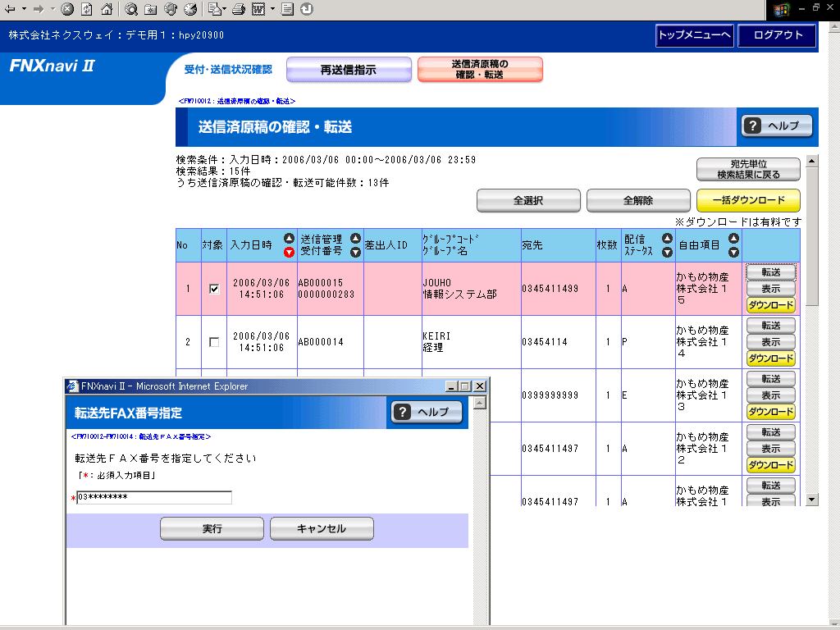Viewport: 840px width, 630px height.
Task: Open the Favorites folder icon
Action: tap(151, 10)
